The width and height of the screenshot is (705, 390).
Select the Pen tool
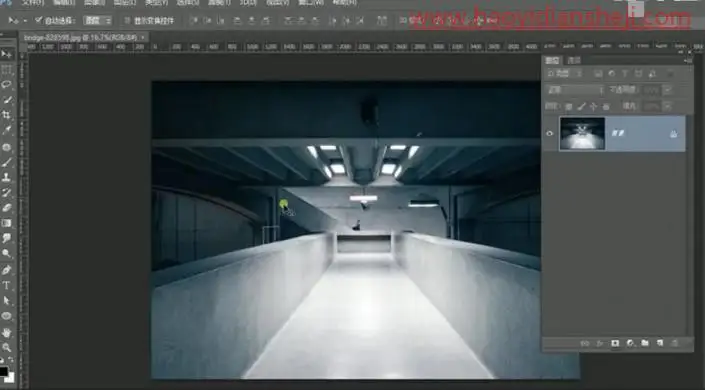6,270
